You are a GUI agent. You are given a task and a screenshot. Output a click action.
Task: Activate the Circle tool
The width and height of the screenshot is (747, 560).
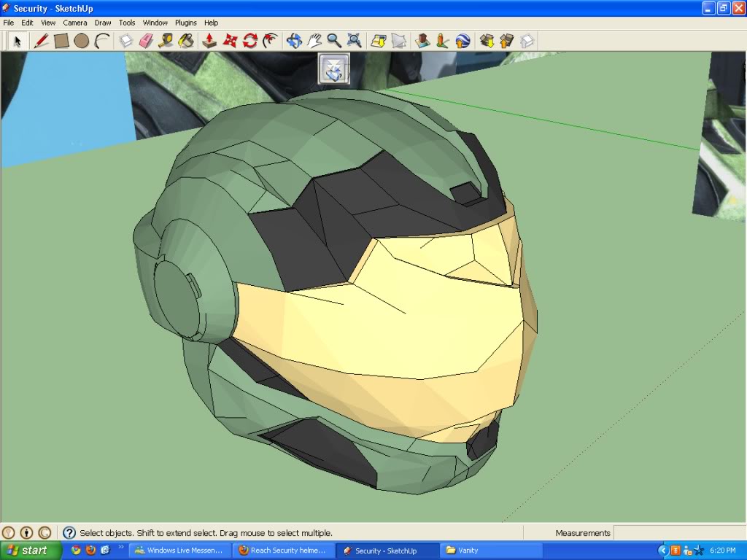82,41
